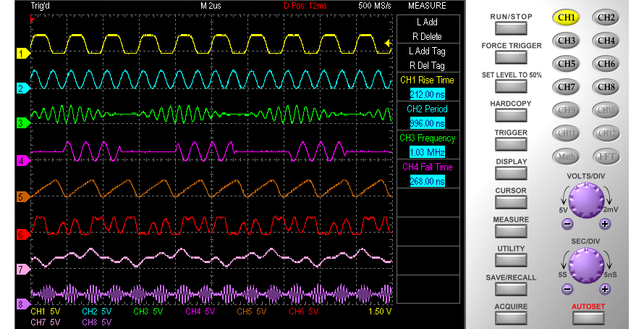
Task: Click the green channel 3 ground marker
Action: click(23, 123)
